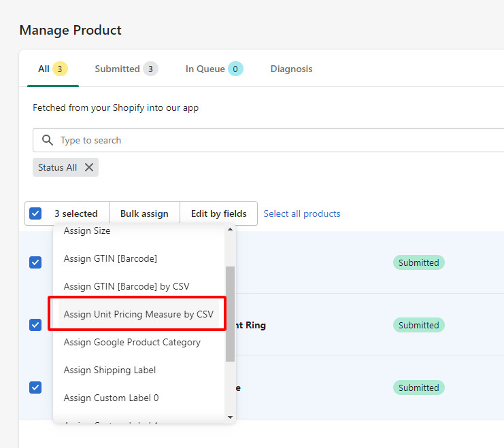Focus the Type to search field

[x=272, y=140]
